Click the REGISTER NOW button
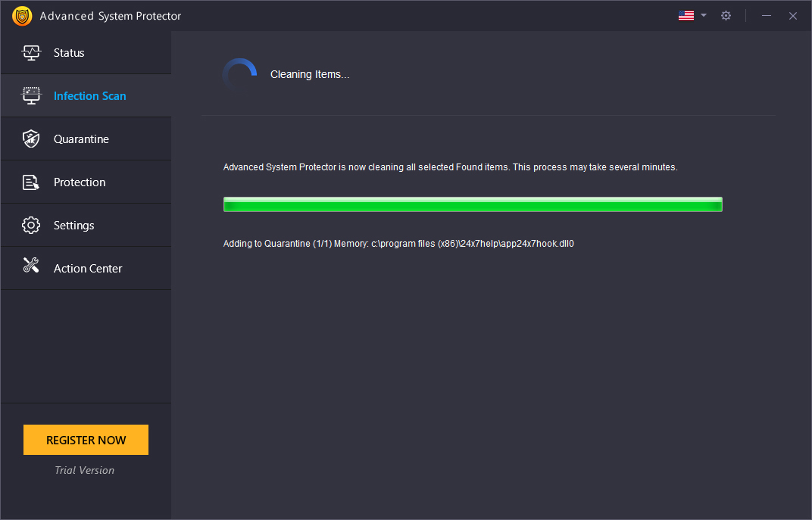This screenshot has width=812, height=520. [86, 440]
